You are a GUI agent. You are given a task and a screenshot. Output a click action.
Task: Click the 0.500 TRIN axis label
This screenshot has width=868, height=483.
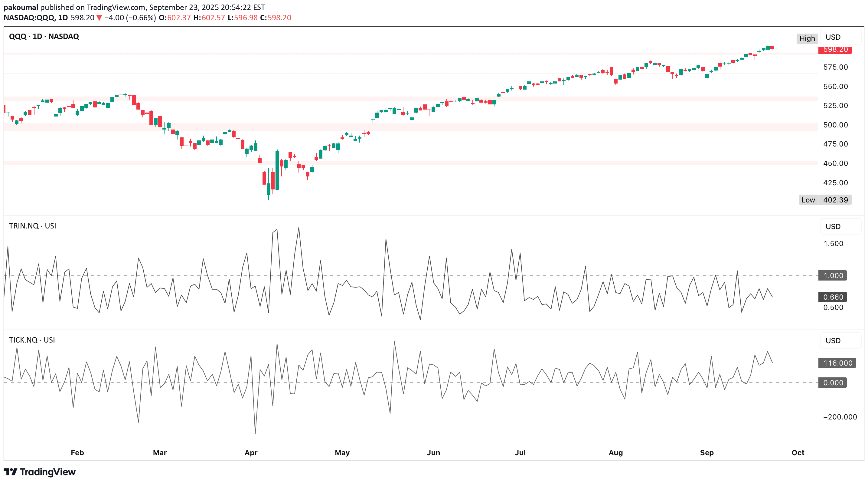click(833, 307)
